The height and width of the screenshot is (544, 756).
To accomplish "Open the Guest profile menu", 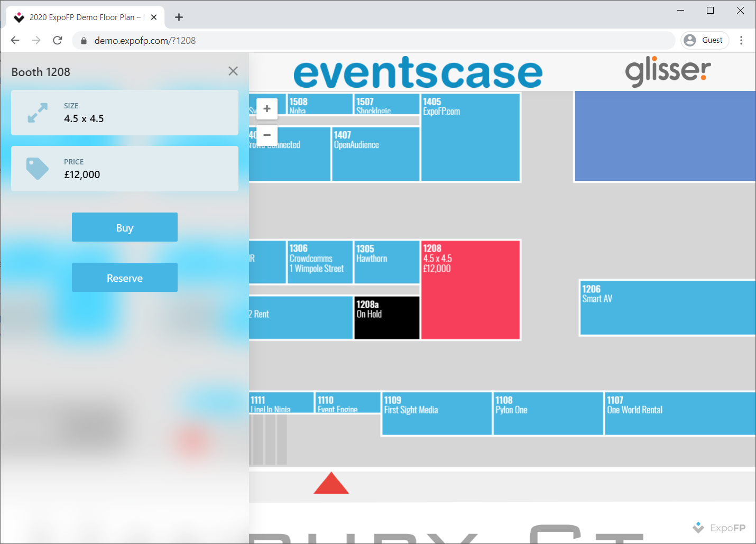I will click(705, 40).
